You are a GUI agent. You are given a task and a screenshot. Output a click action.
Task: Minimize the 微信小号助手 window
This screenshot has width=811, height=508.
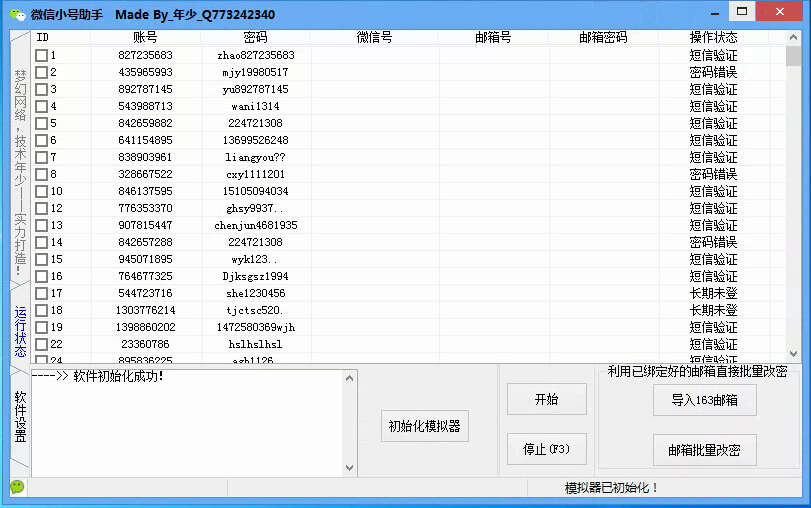pyautogui.click(x=715, y=13)
